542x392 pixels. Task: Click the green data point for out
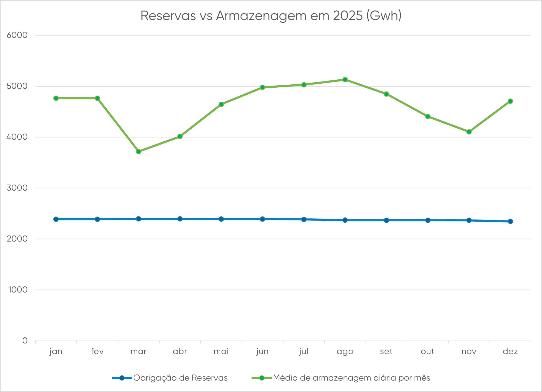(x=428, y=117)
